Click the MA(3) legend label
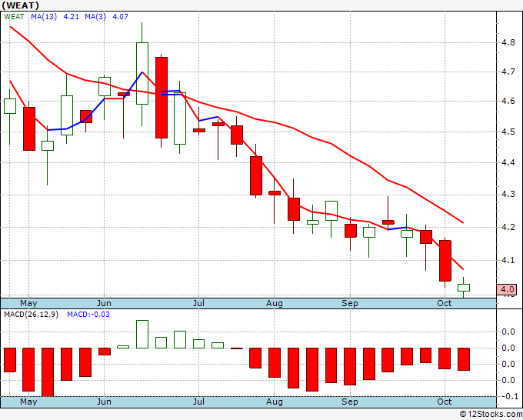 click(95, 17)
